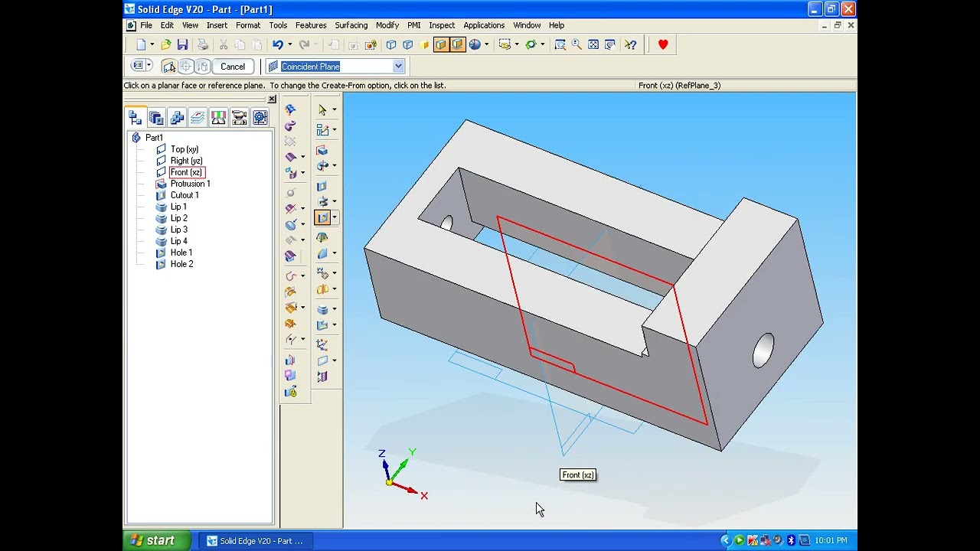Screen dimensions: 980x551
Task: Expand the Hole tool flyout arrow
Action: pos(335,217)
